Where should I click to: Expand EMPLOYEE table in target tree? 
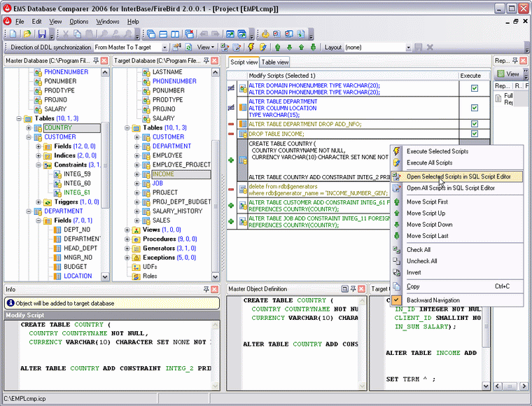pyautogui.click(x=137, y=155)
